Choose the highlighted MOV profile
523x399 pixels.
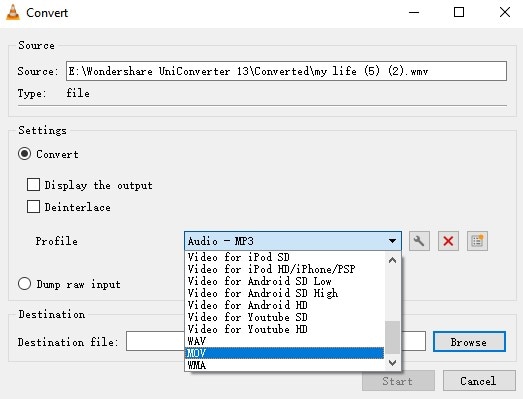[x=284, y=353]
